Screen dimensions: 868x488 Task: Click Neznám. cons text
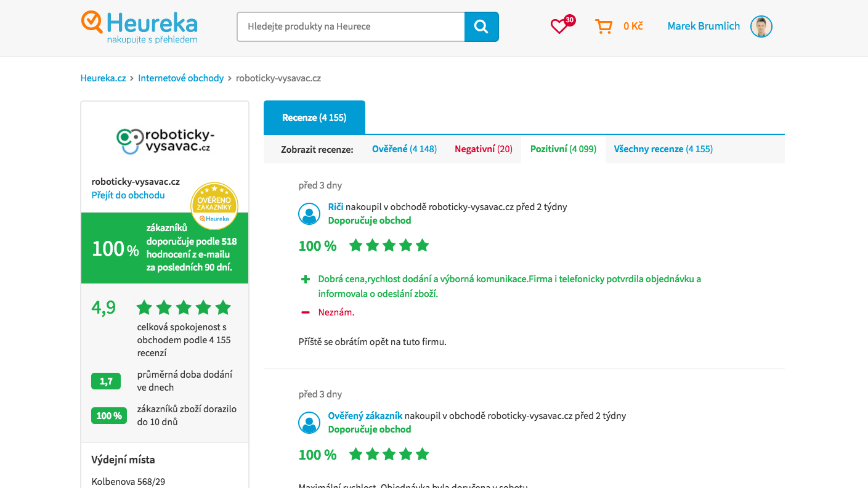336,312
